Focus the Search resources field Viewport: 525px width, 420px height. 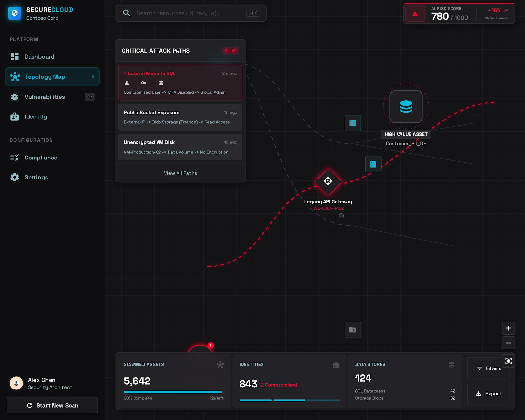[x=191, y=13]
